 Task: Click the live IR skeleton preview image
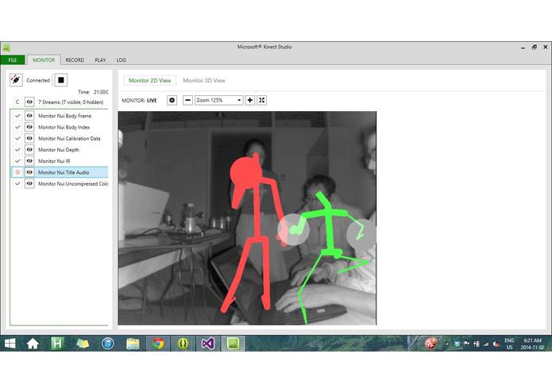247,218
